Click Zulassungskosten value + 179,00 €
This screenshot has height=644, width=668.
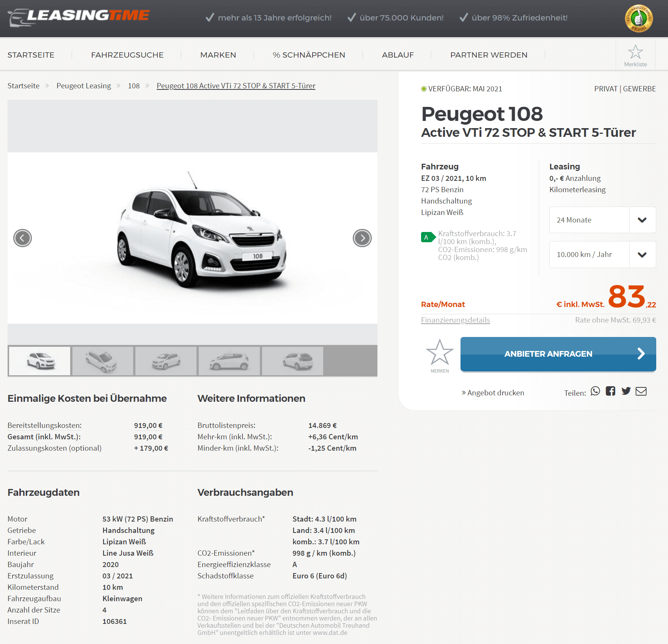coord(151,448)
